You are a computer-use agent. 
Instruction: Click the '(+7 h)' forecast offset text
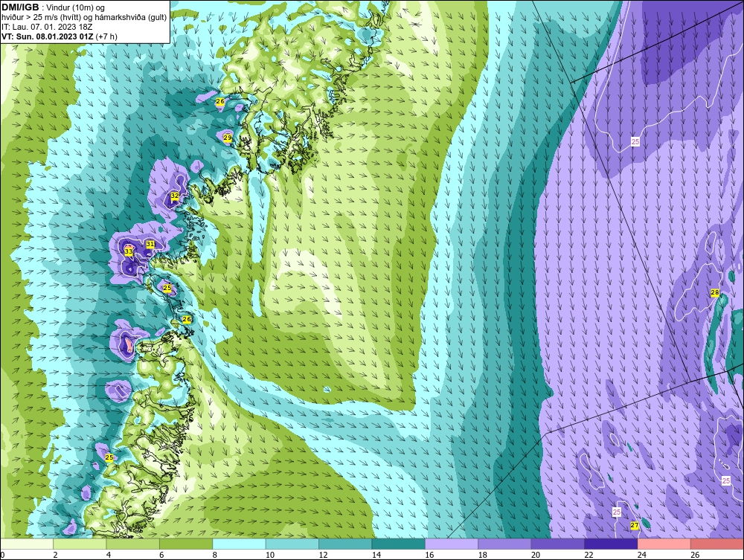click(x=106, y=36)
